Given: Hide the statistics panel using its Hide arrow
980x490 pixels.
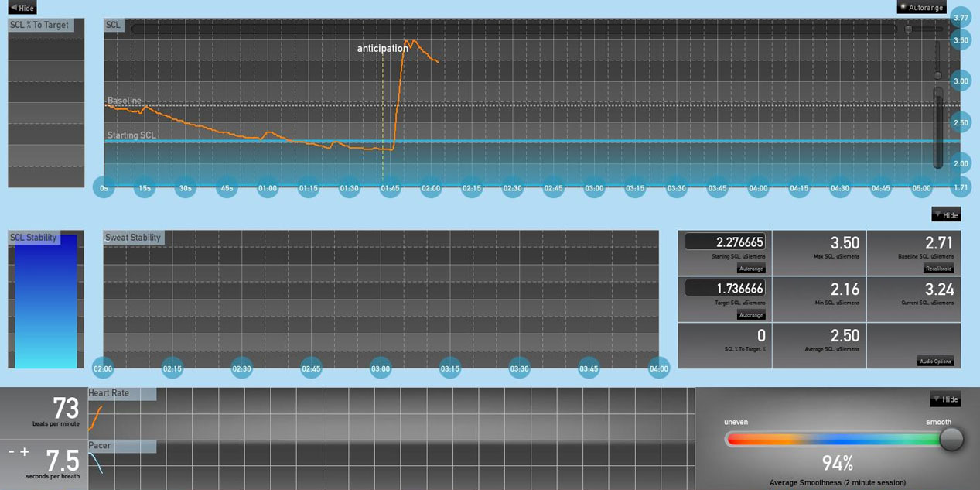Looking at the screenshot, I should tap(945, 214).
